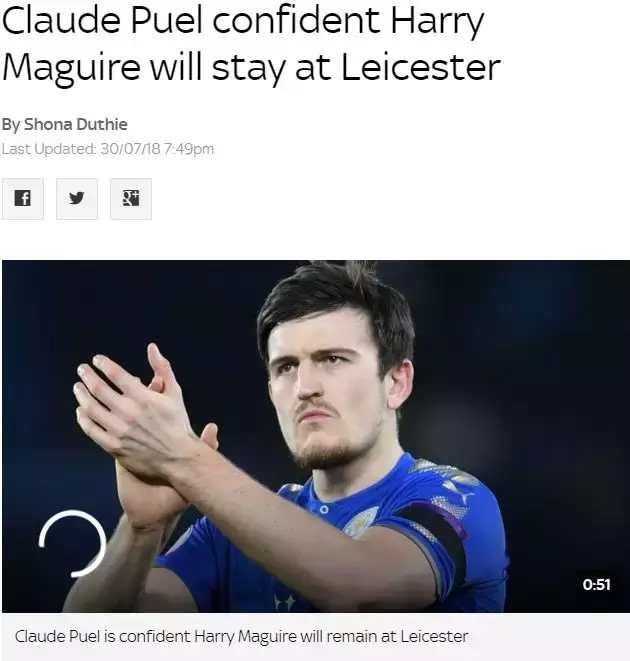This screenshot has width=630, height=661.
Task: Share the article on Facebook
Action: [22, 199]
